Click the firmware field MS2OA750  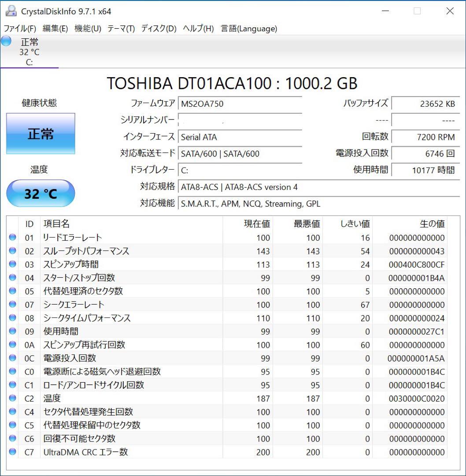[x=240, y=104]
